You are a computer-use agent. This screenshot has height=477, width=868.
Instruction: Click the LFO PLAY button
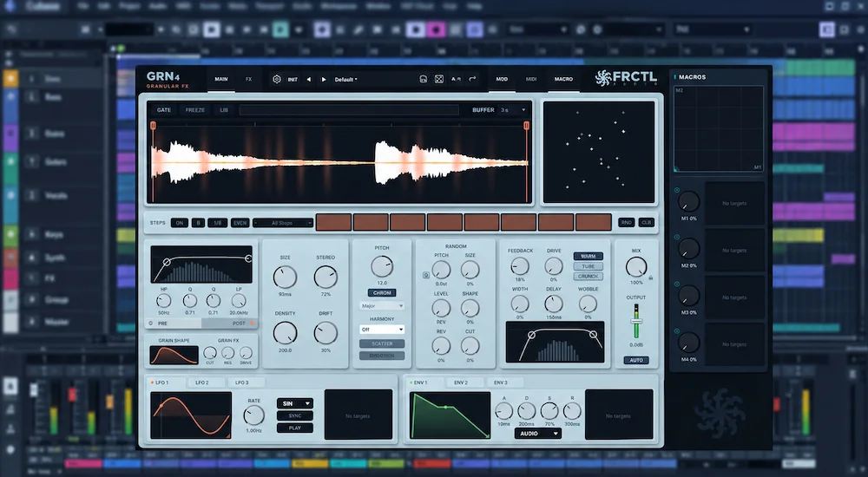295,428
